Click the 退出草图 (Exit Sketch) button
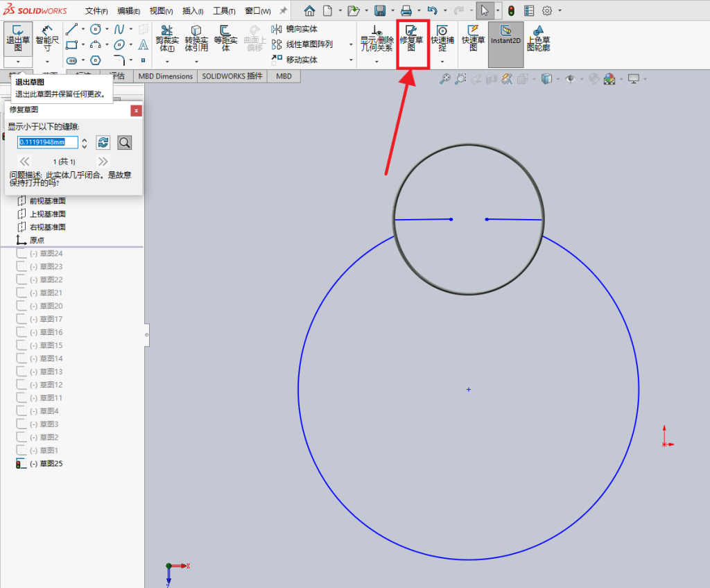 click(18, 38)
